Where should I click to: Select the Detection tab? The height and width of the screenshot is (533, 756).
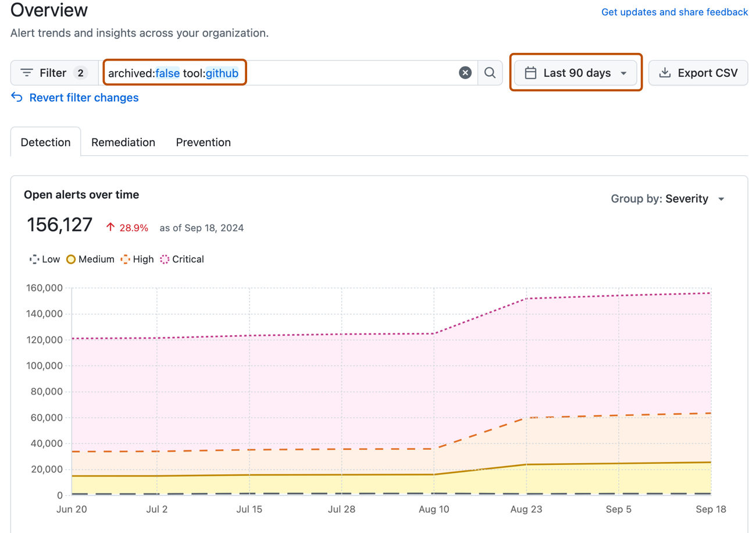[45, 143]
